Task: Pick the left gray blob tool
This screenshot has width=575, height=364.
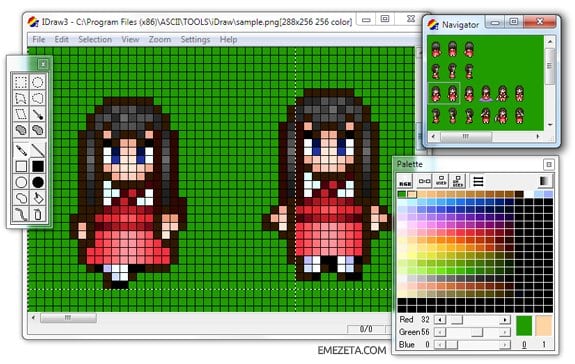Action: [21, 130]
